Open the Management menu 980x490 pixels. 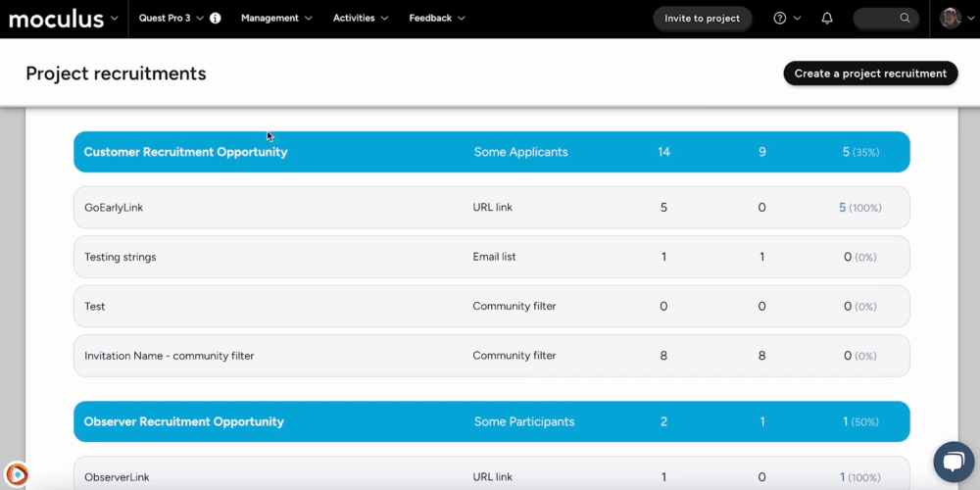[x=276, y=18]
